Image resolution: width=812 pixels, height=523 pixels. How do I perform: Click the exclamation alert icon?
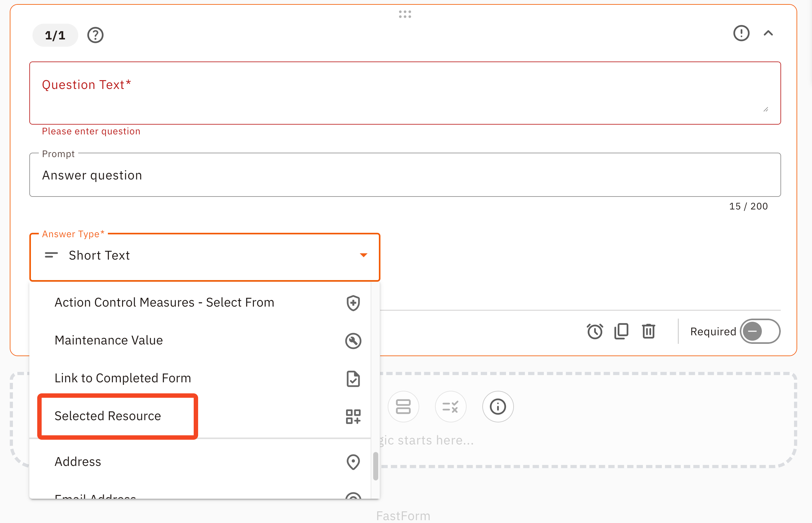tap(741, 33)
